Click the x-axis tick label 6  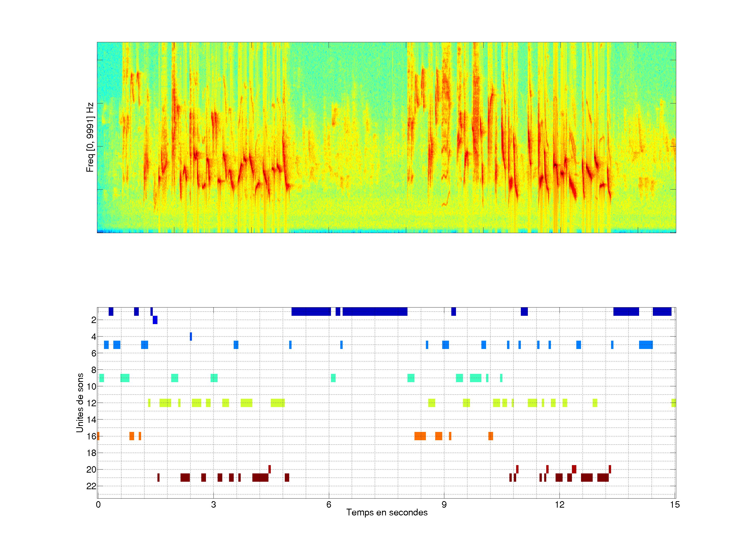click(x=329, y=505)
